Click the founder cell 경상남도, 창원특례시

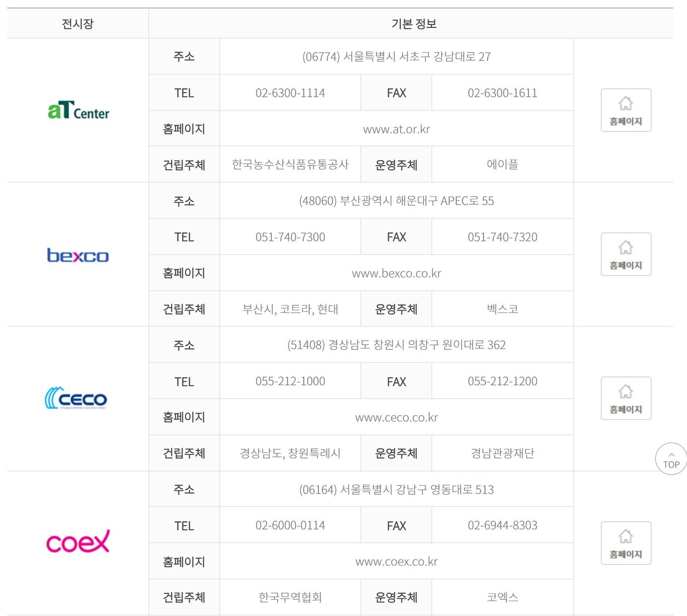tap(290, 453)
